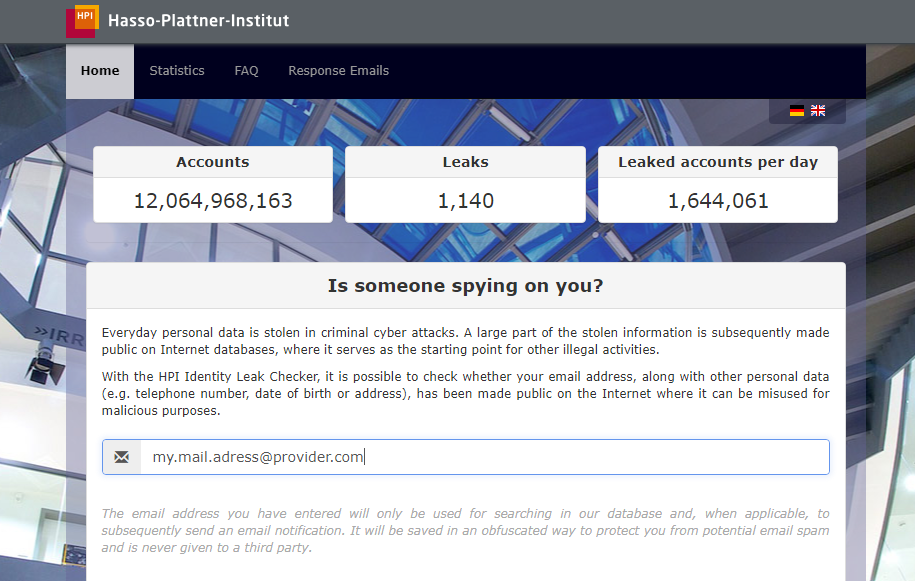This screenshot has height=581, width=915.
Task: Click the 1,140 leaks count
Action: (x=465, y=201)
